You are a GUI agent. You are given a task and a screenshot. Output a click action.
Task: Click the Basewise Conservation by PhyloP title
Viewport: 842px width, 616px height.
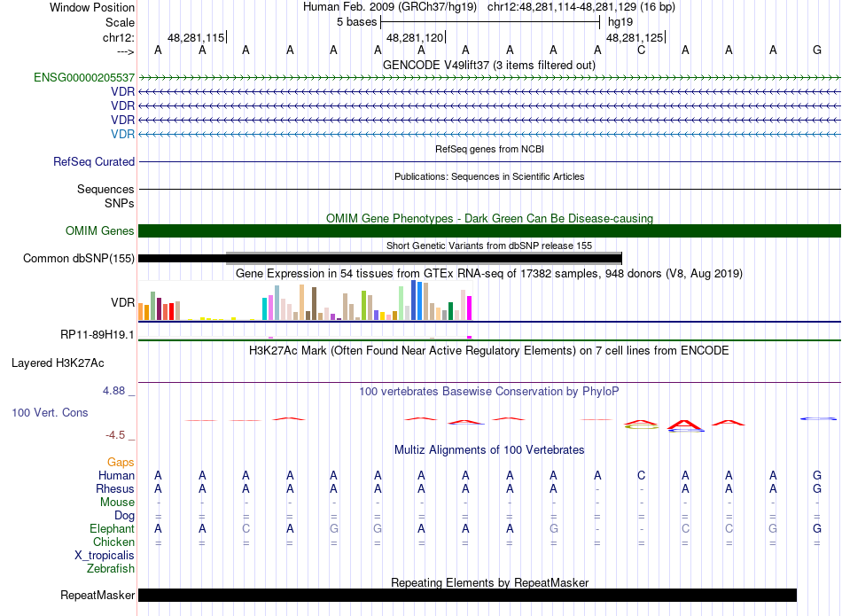(x=489, y=392)
